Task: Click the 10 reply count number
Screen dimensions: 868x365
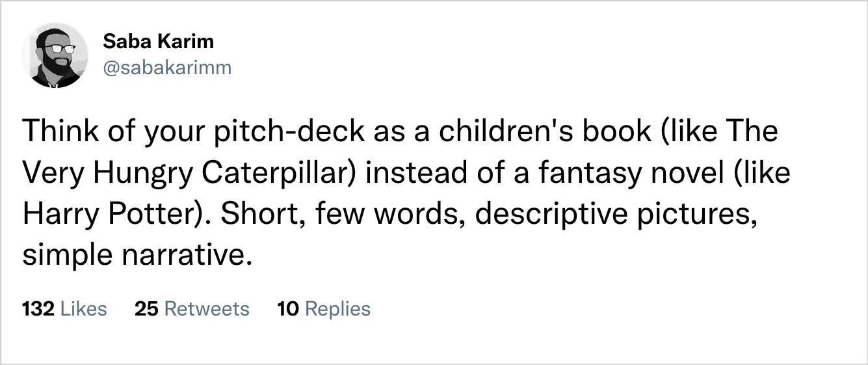Action: click(x=287, y=308)
